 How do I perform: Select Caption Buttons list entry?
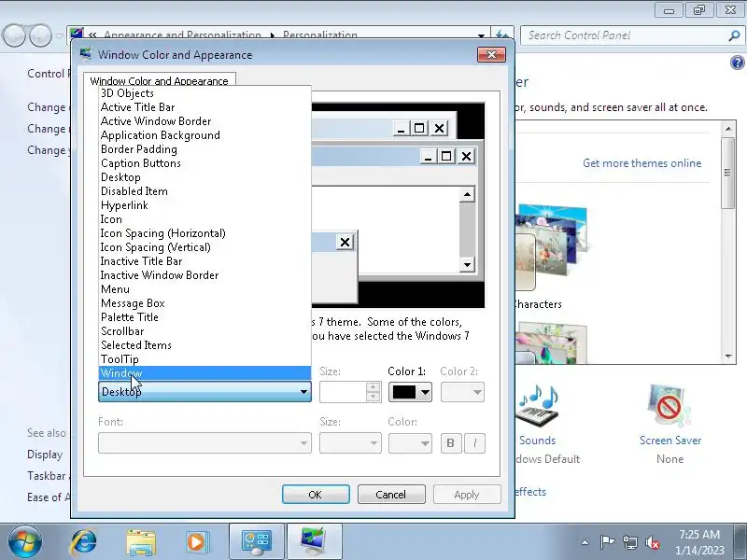click(204, 163)
